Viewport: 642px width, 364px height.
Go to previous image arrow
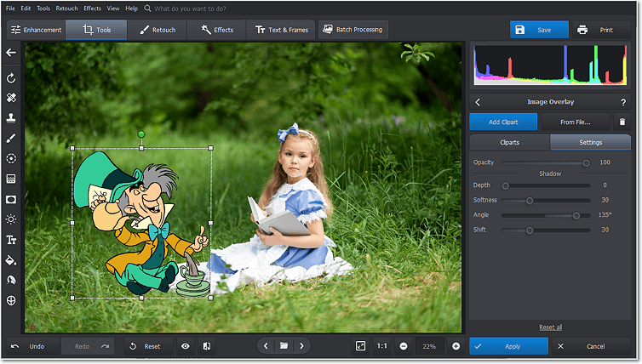click(x=266, y=346)
